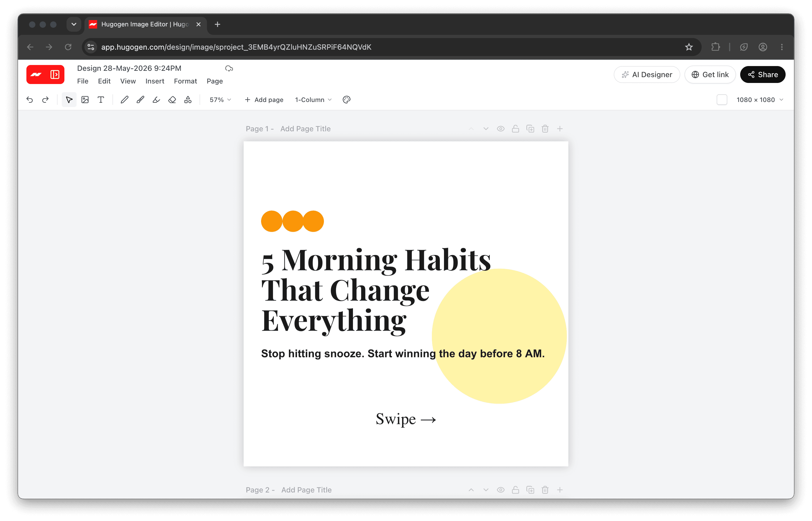812x521 pixels.
Task: Delete Page 1 with trash icon
Action: [x=545, y=129]
